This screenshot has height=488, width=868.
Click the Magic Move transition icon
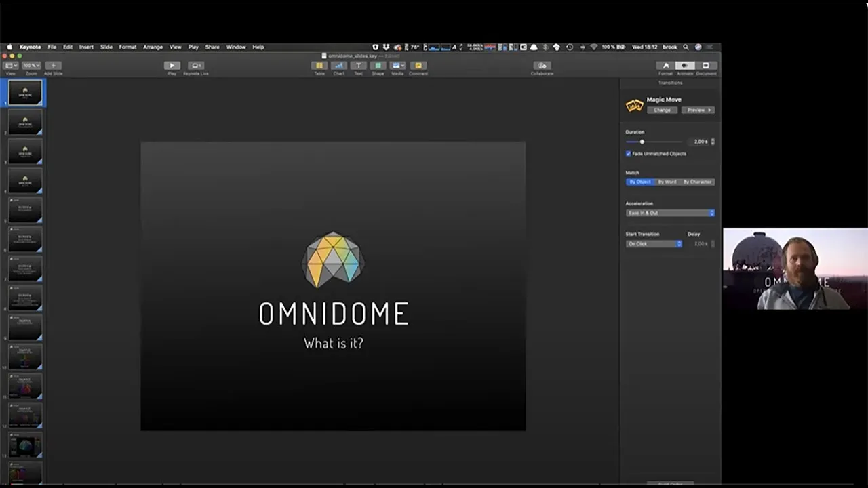pos(634,105)
